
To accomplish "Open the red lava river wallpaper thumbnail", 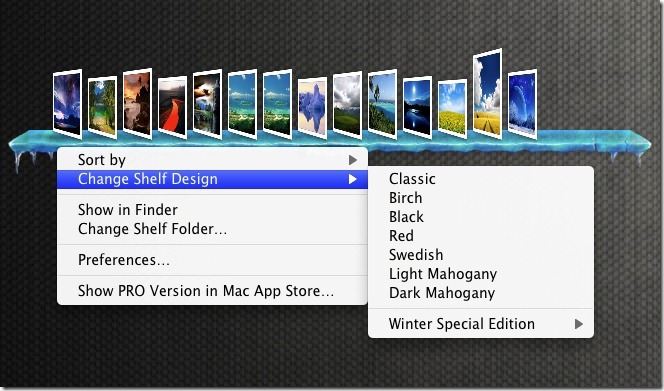I will tap(172, 108).
